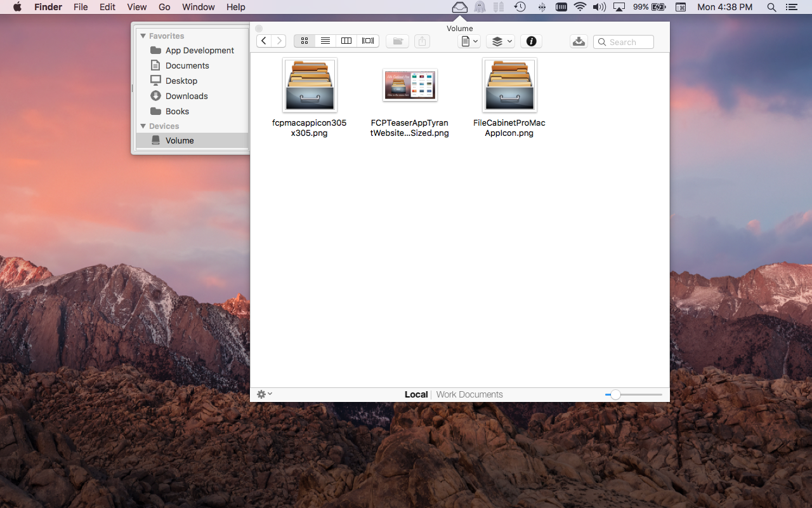Open the Go menu in the menu bar

pyautogui.click(x=164, y=7)
